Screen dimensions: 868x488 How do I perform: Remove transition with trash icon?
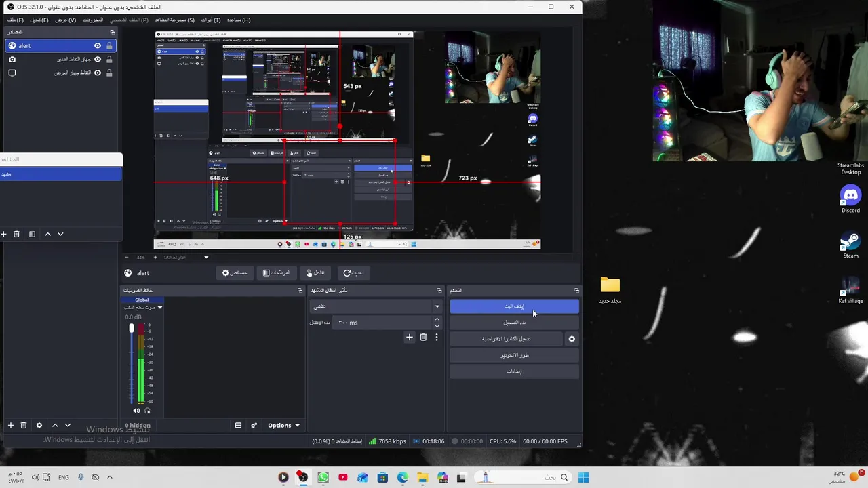(x=423, y=337)
